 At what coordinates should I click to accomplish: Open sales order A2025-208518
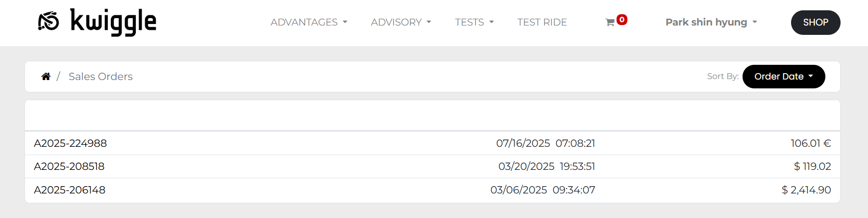tap(69, 166)
